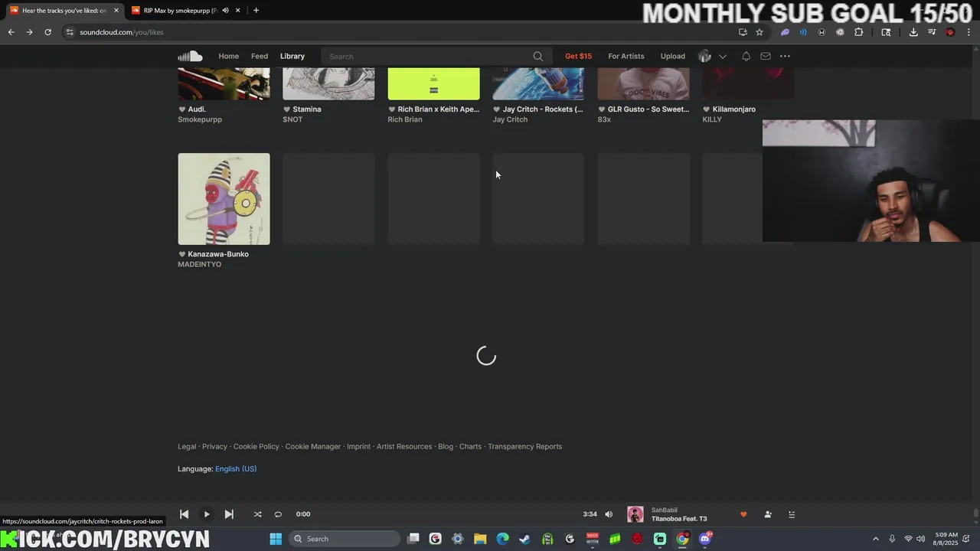
Task: Open the language selector English (US)
Action: pos(236,469)
